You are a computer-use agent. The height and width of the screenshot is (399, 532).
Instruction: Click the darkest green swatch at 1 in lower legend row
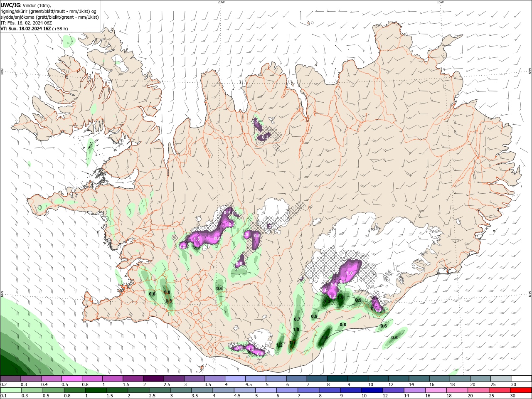tap(96, 390)
